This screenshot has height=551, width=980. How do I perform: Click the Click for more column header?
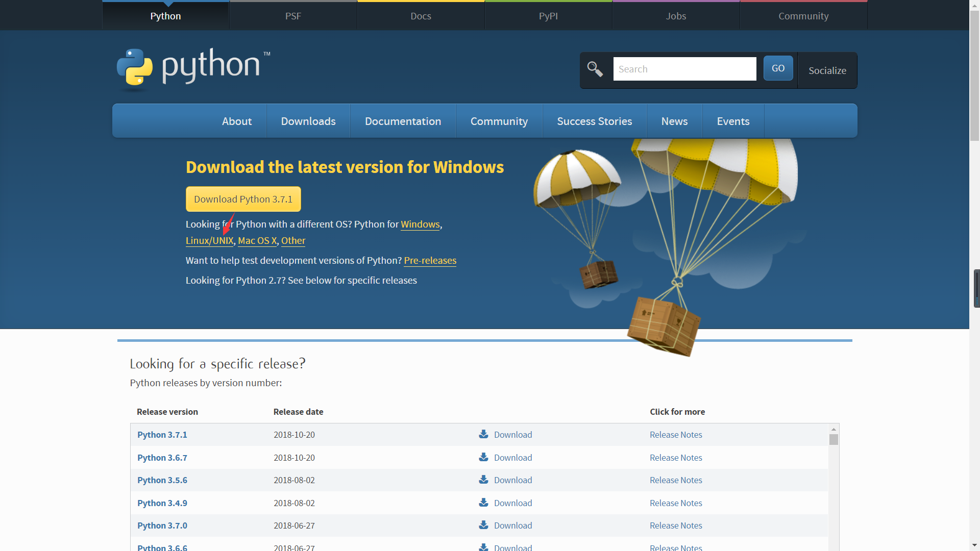677,412
